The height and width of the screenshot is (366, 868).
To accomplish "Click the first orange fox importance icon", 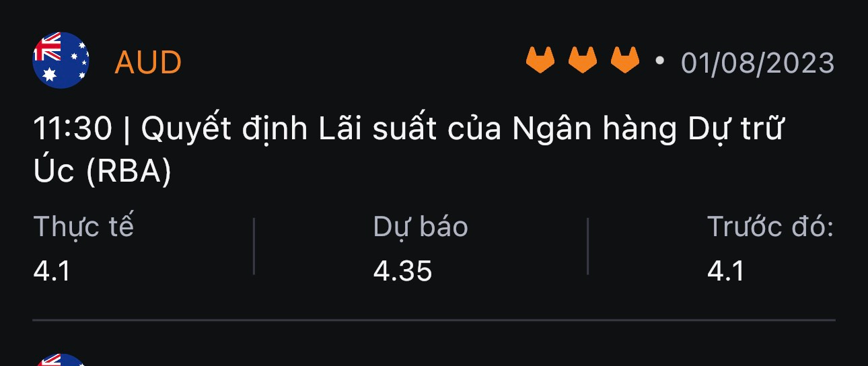I will pyautogui.click(x=540, y=60).
